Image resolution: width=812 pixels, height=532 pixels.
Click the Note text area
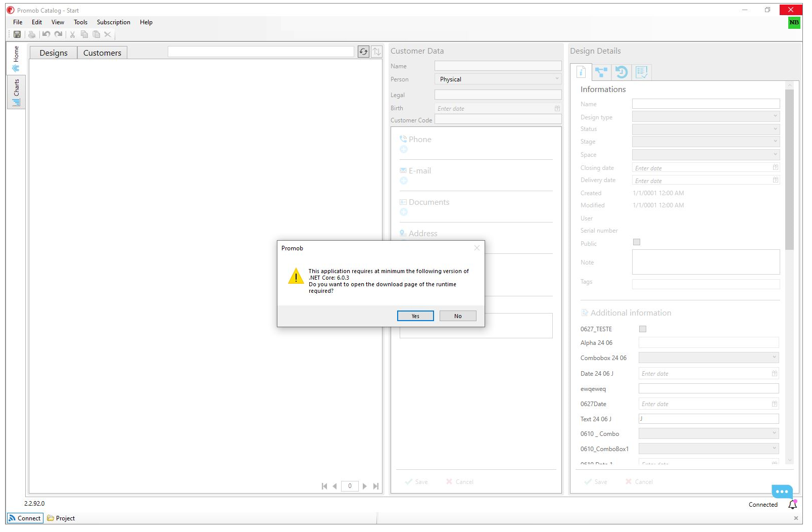(706, 262)
